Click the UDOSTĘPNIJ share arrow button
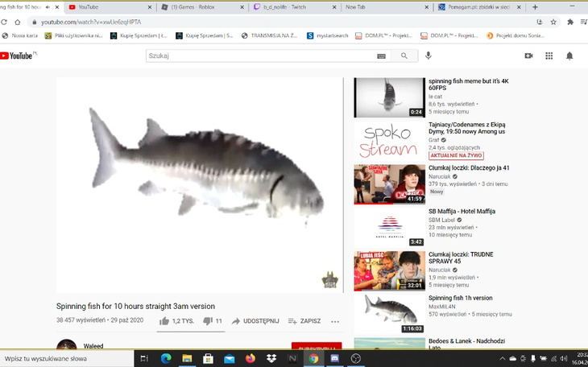 point(236,321)
